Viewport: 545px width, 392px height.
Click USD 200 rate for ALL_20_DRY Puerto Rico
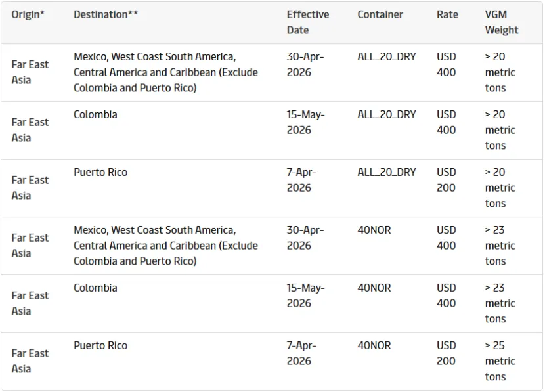click(x=446, y=180)
